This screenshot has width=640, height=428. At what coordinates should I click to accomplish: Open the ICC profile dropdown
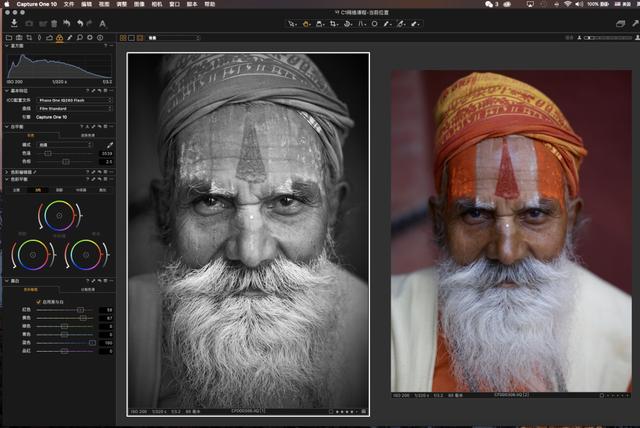pyautogui.click(x=74, y=100)
